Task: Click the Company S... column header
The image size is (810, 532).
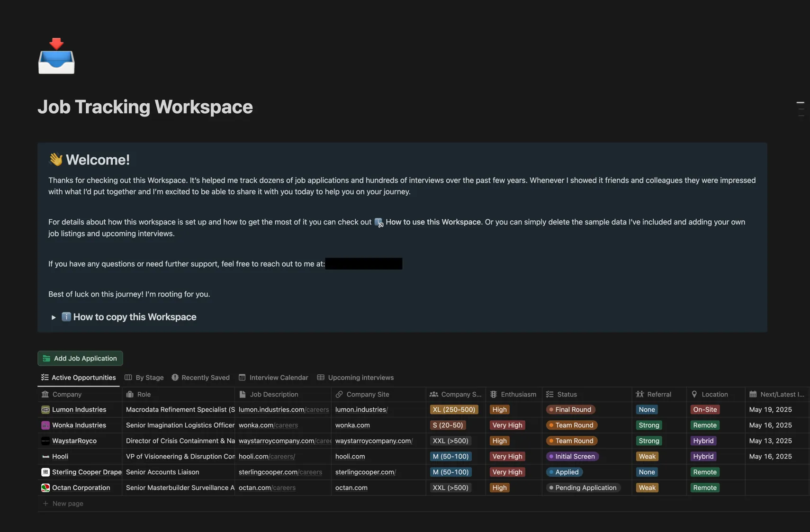Action: (x=456, y=394)
